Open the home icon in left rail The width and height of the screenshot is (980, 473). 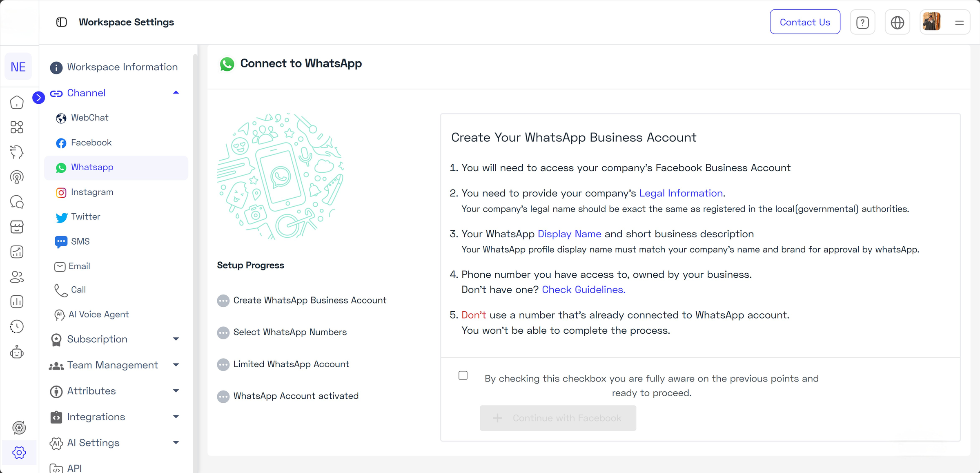(x=17, y=102)
